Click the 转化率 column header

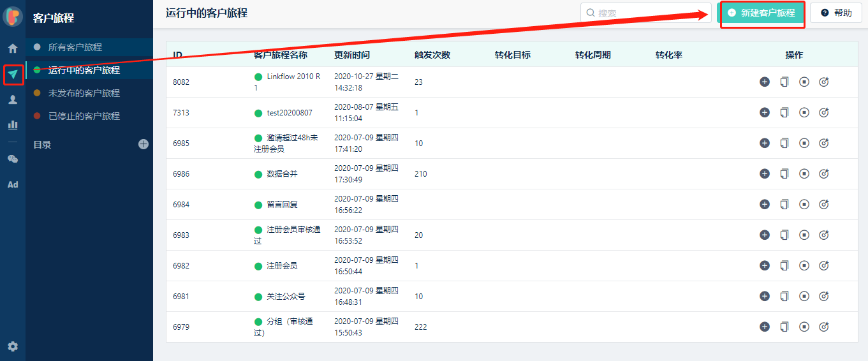tap(669, 55)
